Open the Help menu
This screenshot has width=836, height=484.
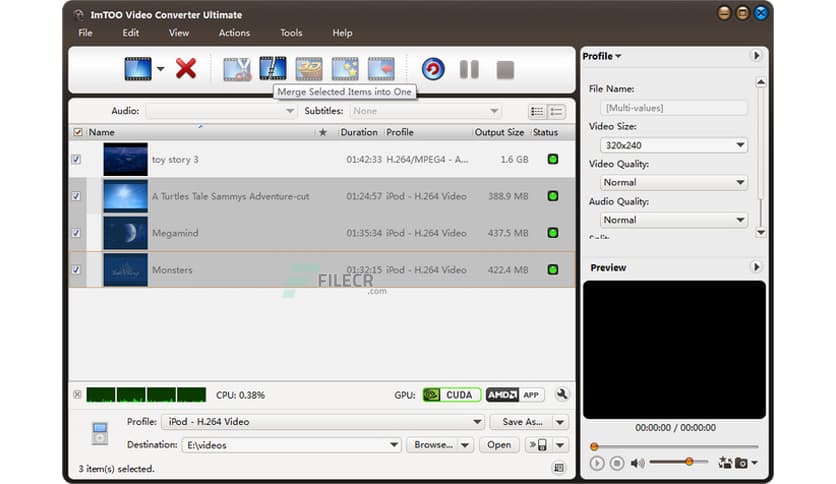coord(342,33)
